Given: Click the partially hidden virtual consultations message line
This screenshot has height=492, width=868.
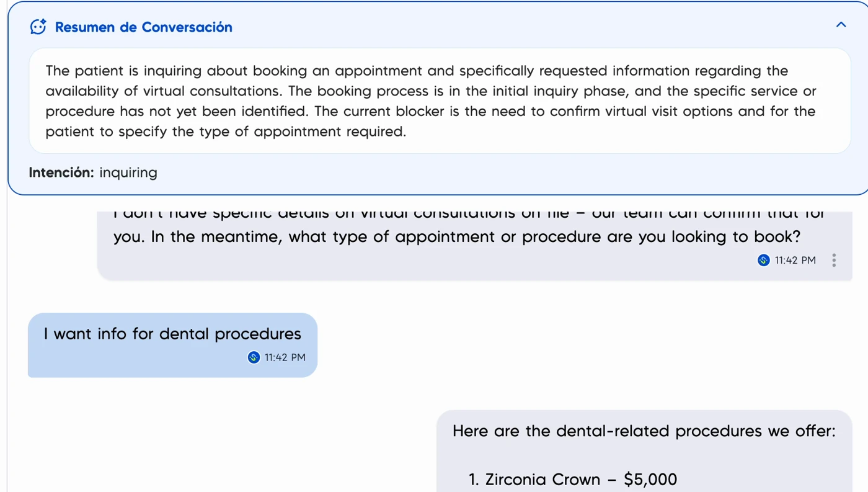Looking at the screenshot, I should coord(469,215).
